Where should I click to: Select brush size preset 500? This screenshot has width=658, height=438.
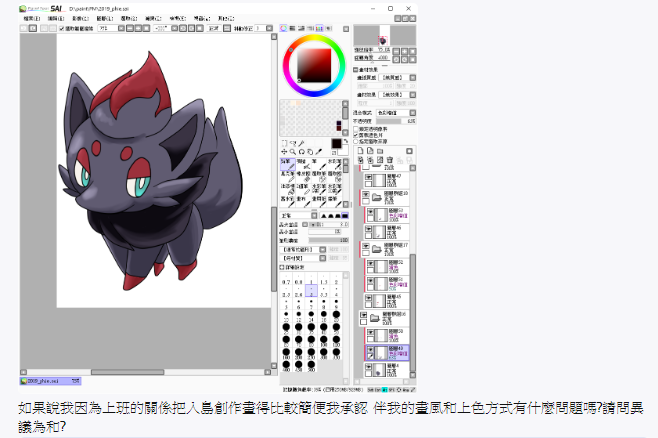click(311, 366)
